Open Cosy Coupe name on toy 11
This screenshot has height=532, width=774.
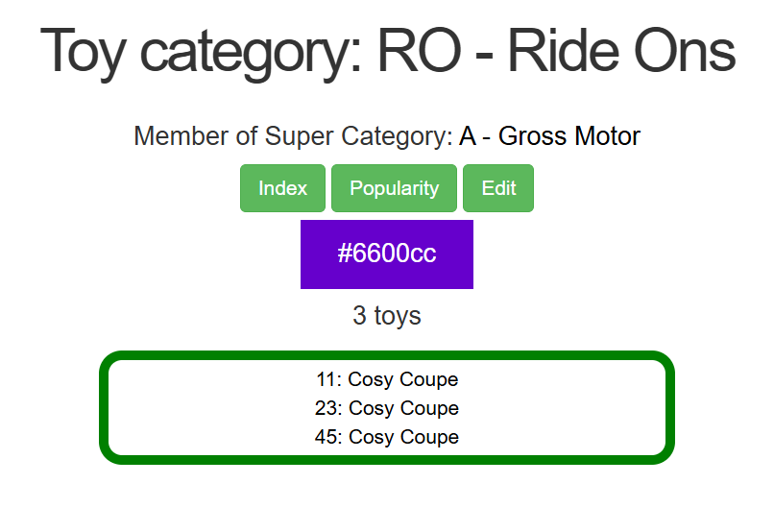(x=403, y=379)
